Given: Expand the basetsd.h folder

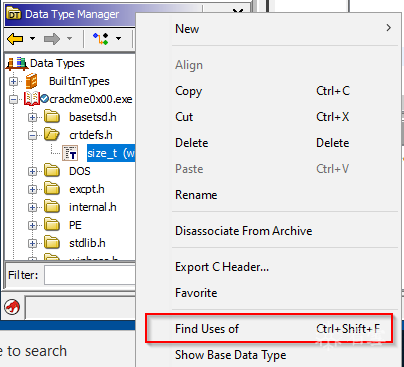Looking at the screenshot, I should pyautogui.click(x=32, y=117).
